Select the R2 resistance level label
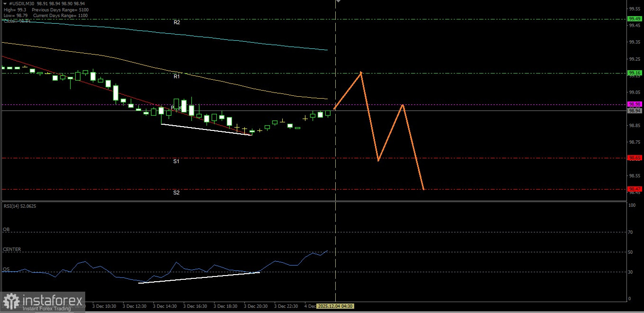 (177, 22)
